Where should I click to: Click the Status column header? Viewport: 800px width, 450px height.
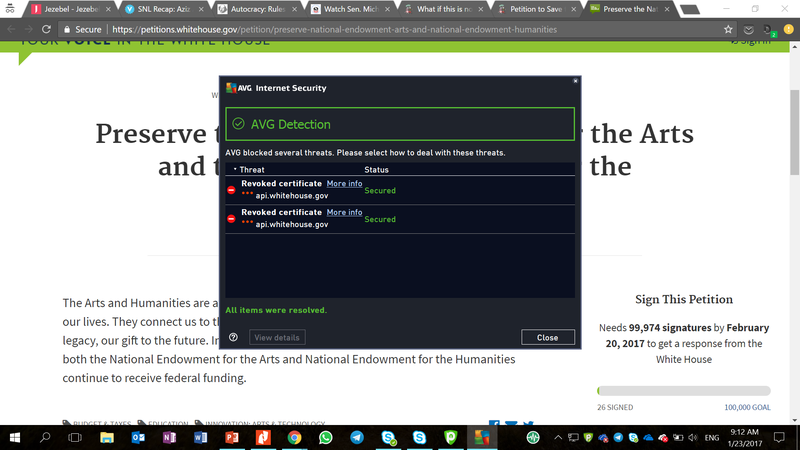pos(377,169)
